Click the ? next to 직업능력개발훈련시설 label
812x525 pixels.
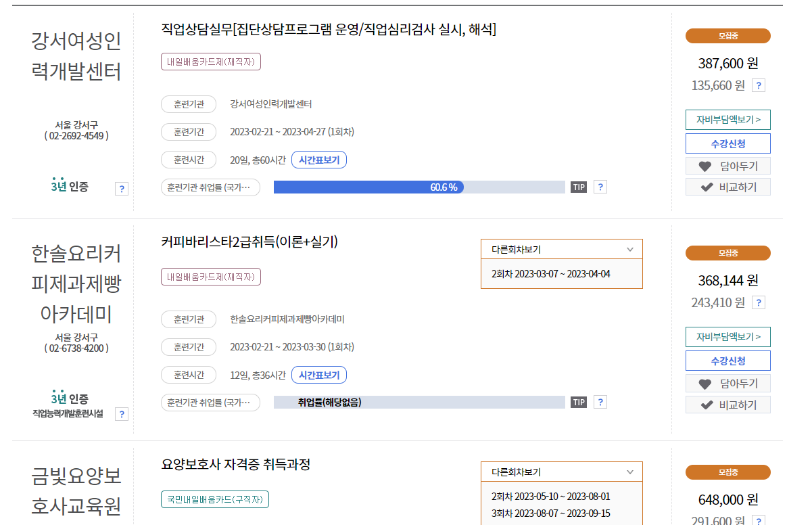point(122,415)
